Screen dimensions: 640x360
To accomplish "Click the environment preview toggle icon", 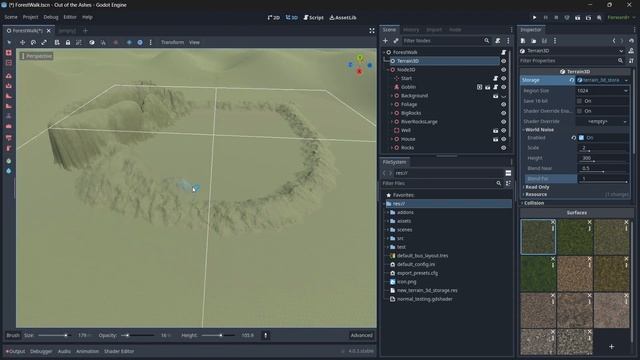I will [140, 42].
